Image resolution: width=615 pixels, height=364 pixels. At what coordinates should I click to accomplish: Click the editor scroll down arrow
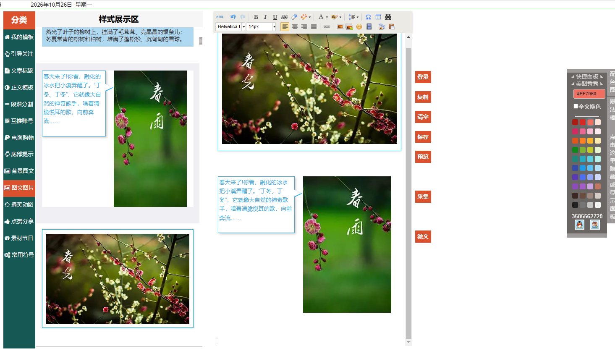408,342
